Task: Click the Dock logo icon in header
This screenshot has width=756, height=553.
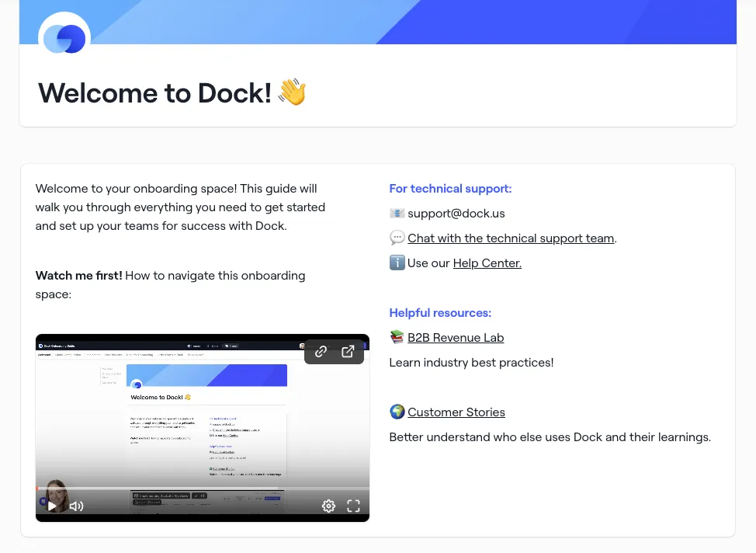Action: pyautogui.click(x=64, y=37)
